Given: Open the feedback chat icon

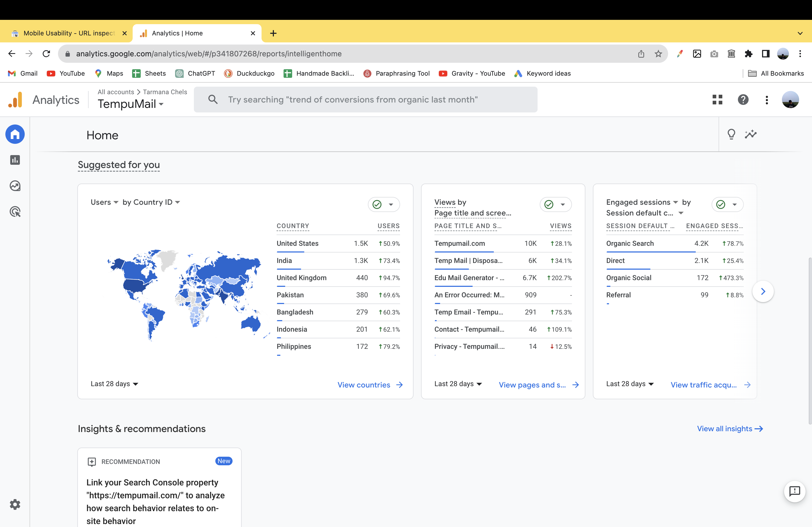Looking at the screenshot, I should (x=794, y=491).
